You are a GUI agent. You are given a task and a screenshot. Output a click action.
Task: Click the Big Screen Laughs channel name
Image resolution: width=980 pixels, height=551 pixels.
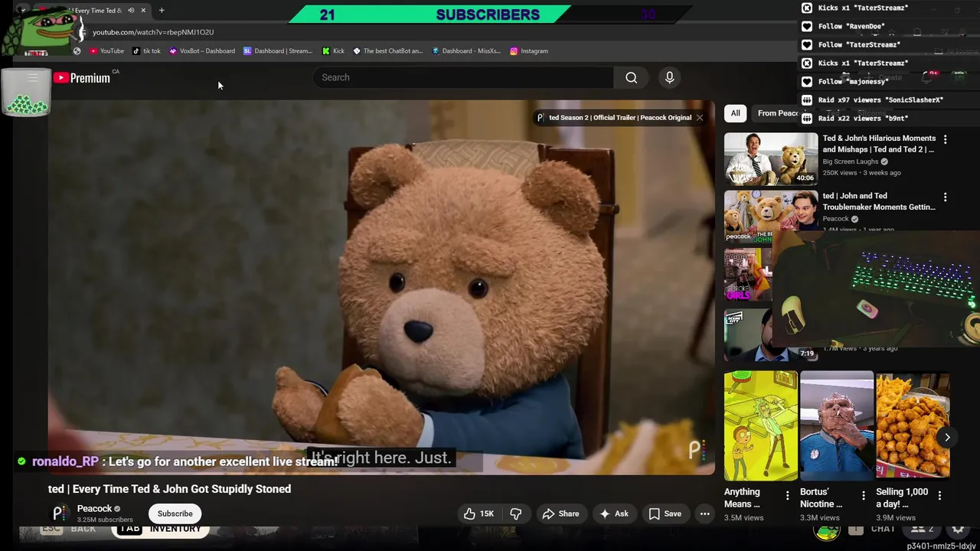coord(850,161)
